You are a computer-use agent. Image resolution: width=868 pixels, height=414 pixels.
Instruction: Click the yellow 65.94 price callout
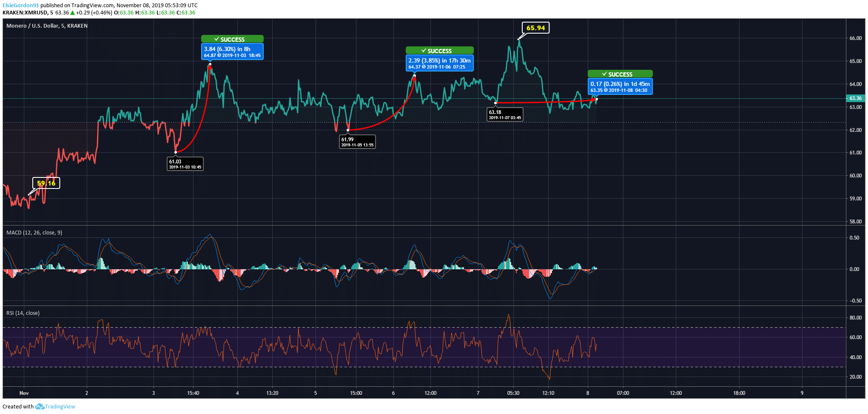(535, 28)
